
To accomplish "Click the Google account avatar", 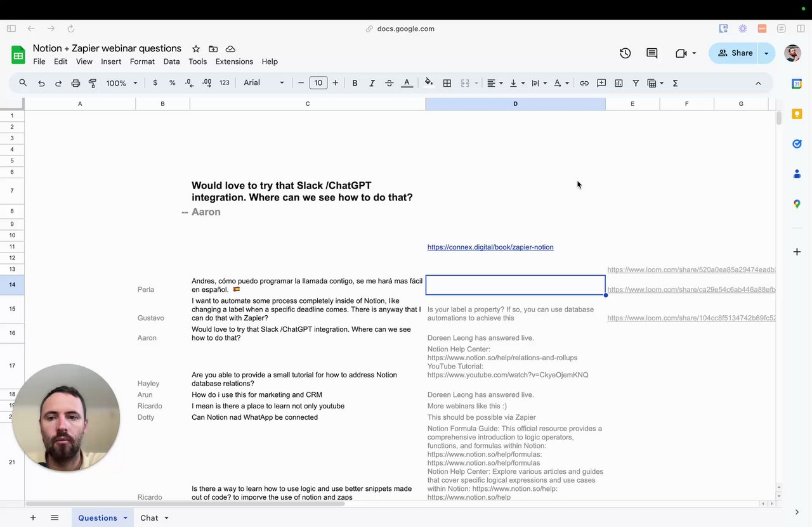I will pos(792,53).
